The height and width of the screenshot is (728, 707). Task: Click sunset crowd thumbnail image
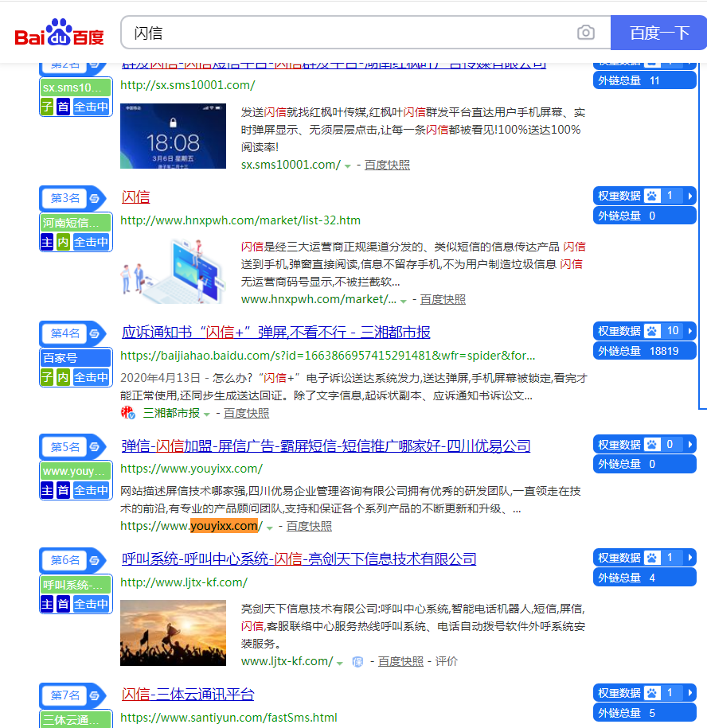pos(173,633)
